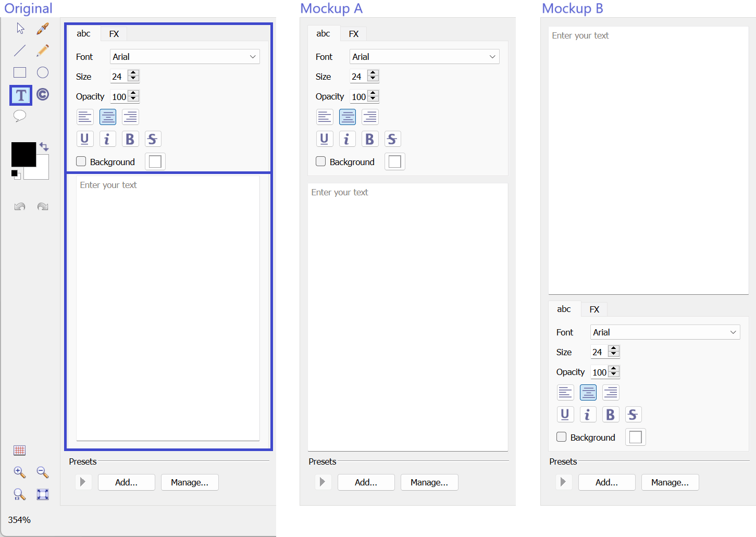Click the fit-to-window icon
Viewport: 756px width, 537px height.
pos(43,494)
